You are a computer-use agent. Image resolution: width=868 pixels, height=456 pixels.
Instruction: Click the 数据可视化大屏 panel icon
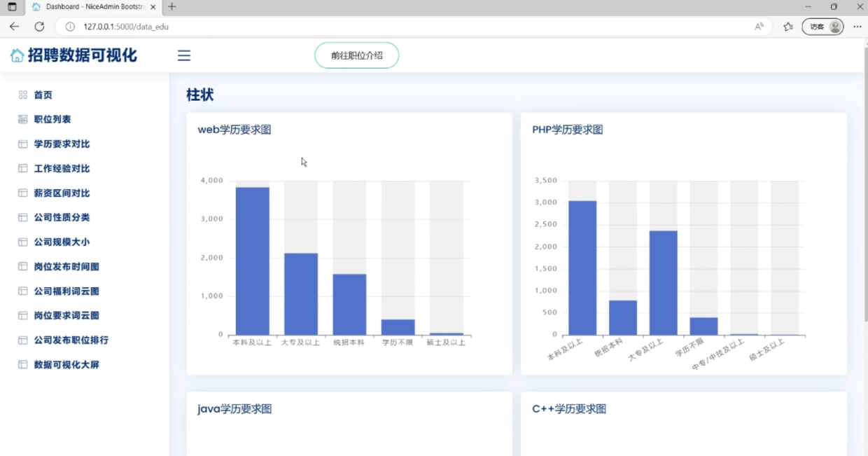[22, 364]
